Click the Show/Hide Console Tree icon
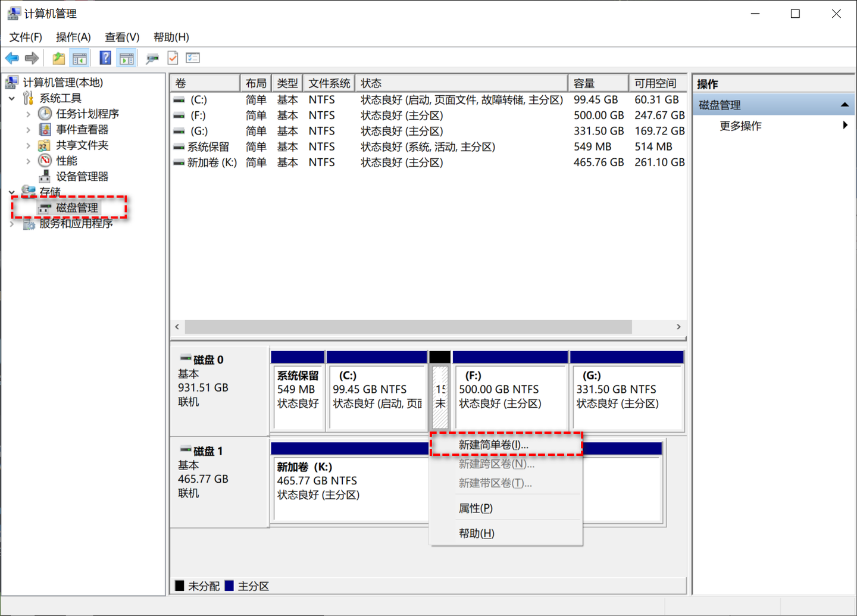 [x=79, y=58]
